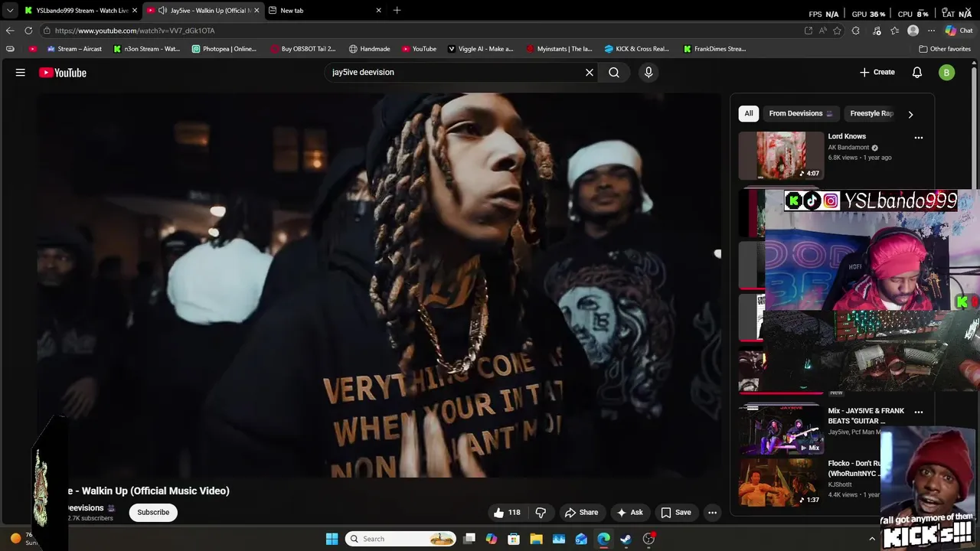Open OBS Studio from the taskbar

648,539
